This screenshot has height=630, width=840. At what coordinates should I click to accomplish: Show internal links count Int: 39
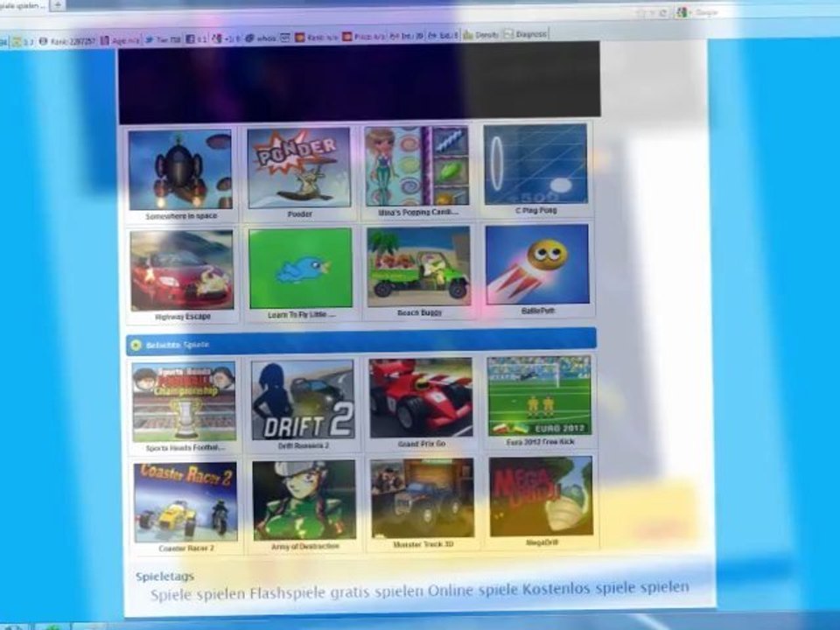(x=407, y=36)
